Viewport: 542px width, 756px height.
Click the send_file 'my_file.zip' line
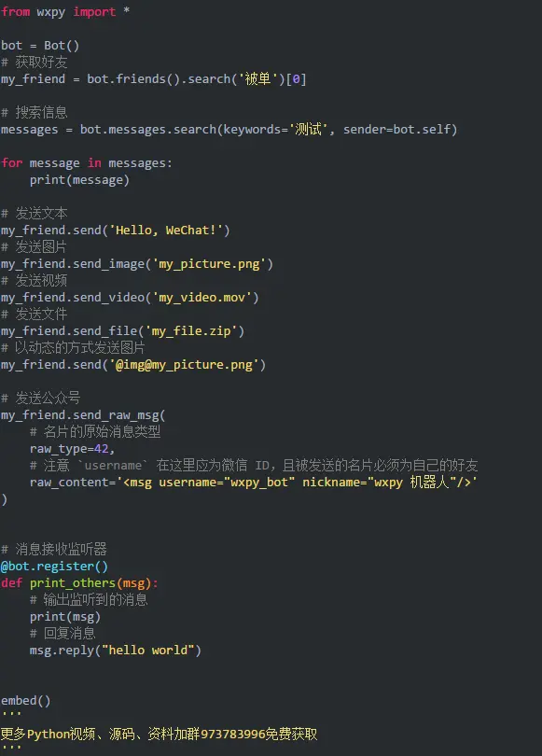coord(123,331)
